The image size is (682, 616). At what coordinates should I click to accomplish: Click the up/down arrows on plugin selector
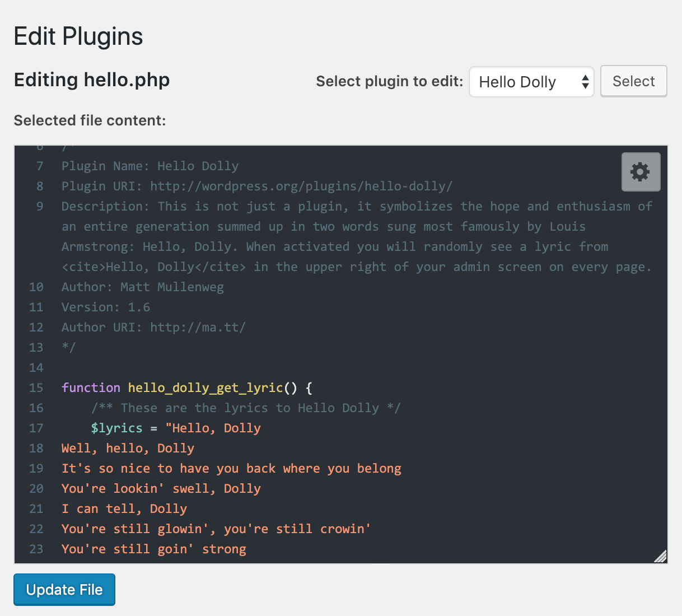pyautogui.click(x=585, y=82)
